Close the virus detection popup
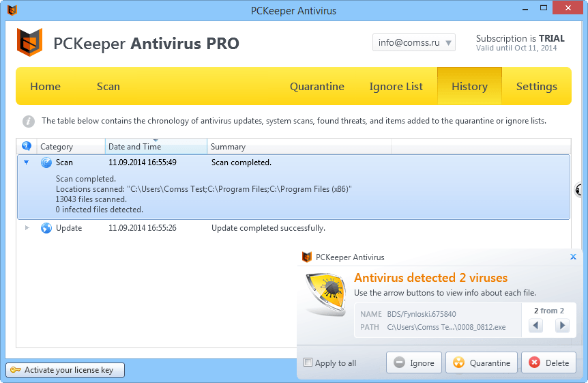 [x=573, y=257]
